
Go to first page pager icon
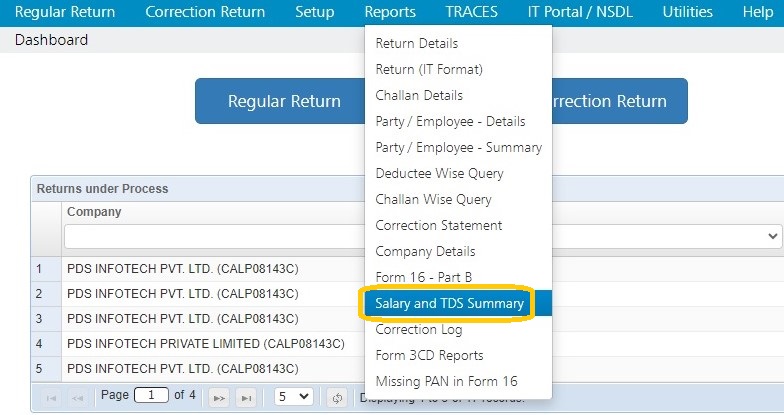51,398
